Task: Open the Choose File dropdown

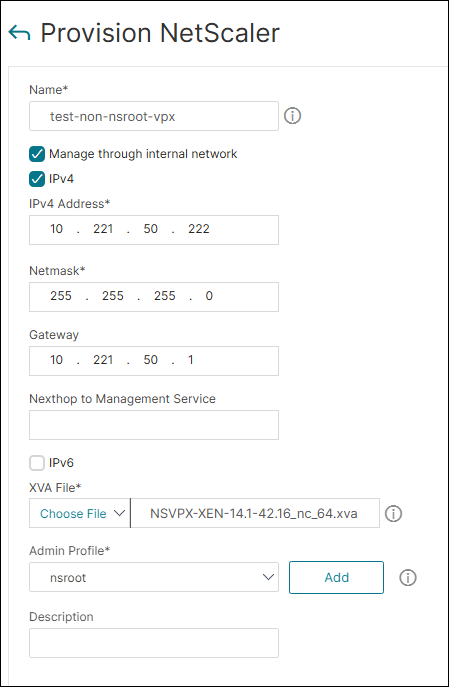Action: pyautogui.click(x=80, y=513)
